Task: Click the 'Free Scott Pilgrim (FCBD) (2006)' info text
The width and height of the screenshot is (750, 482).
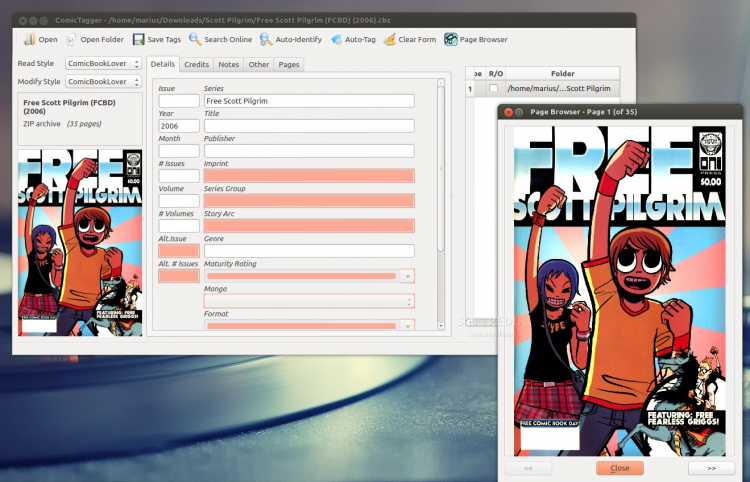Action: point(69,107)
